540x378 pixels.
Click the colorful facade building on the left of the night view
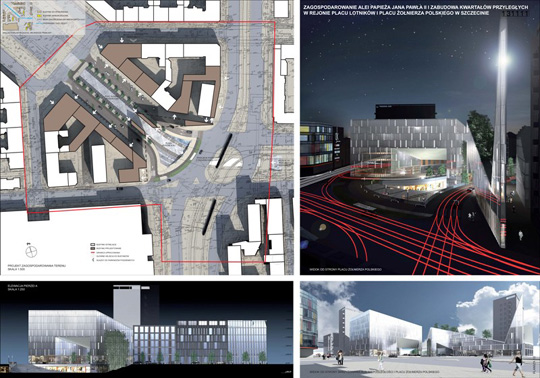[322, 145]
